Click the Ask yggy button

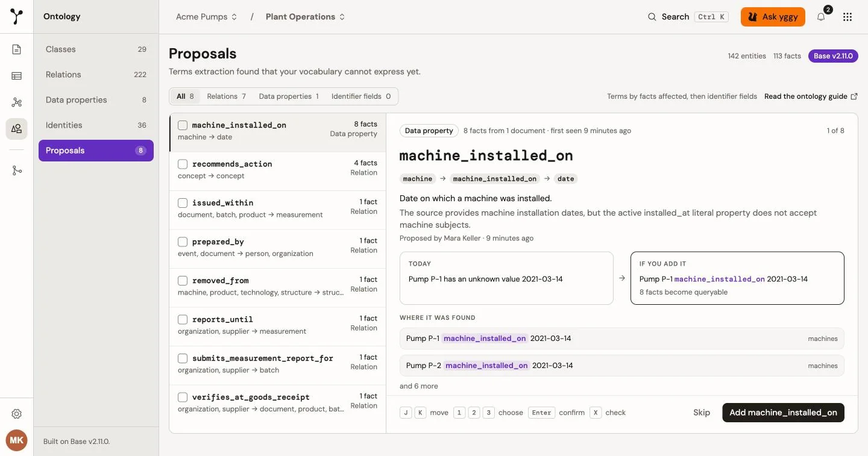pyautogui.click(x=773, y=17)
